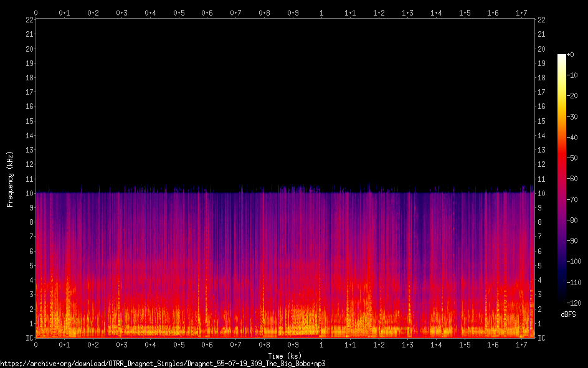Click the 1.3 tick on bottom time axis
The width and height of the screenshot is (588, 368).
pos(407,345)
